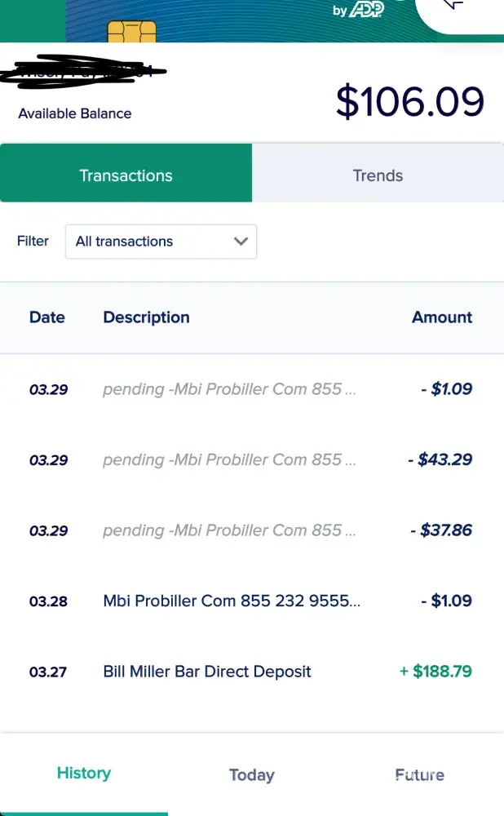Click the filter dropdown chevron arrow
Image resolution: width=504 pixels, height=816 pixels.
[x=241, y=242]
